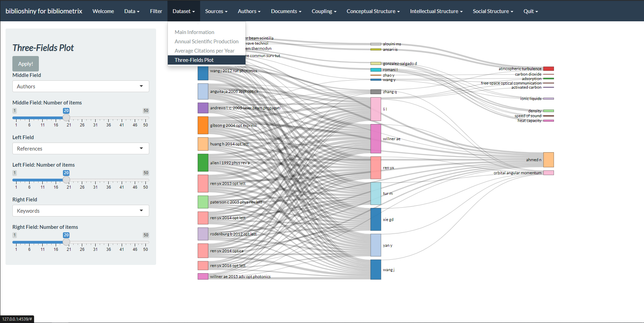Click the li l author node

pyautogui.click(x=376, y=109)
